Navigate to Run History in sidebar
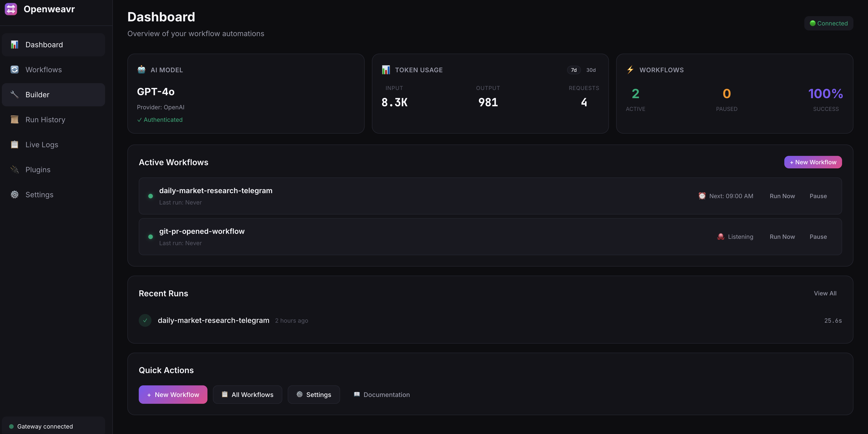Viewport: 868px width, 434px height. (x=45, y=120)
